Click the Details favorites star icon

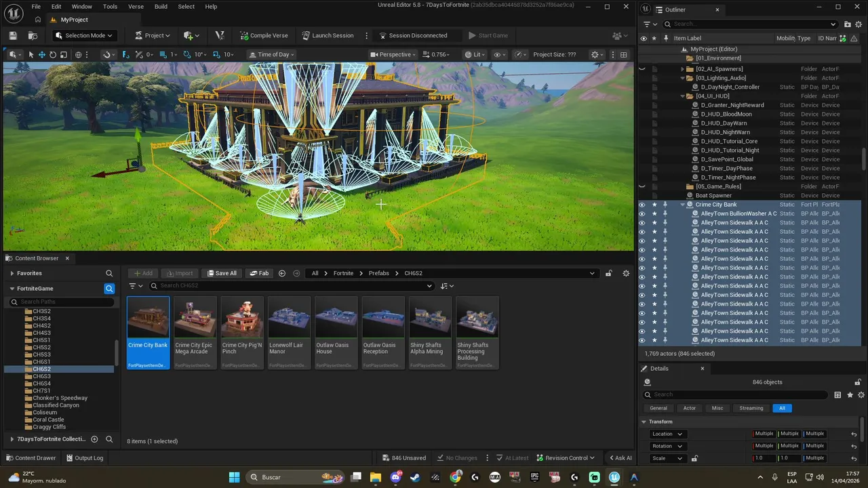(x=850, y=394)
